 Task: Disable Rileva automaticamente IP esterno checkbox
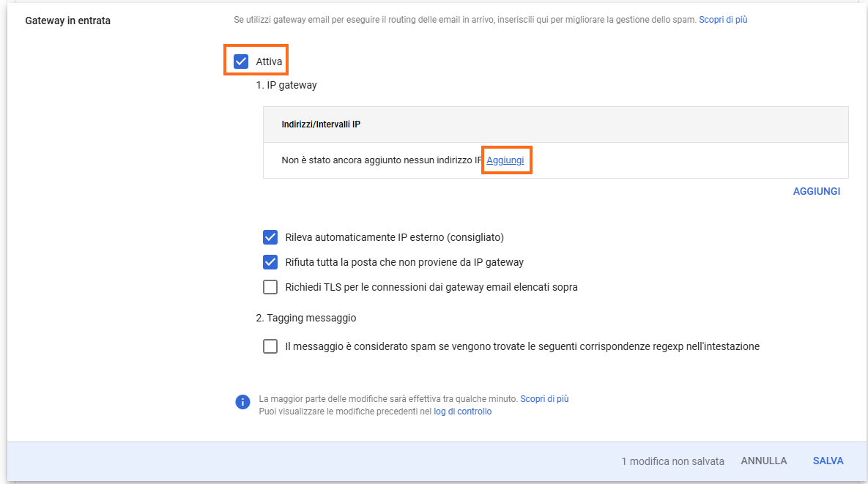point(270,237)
